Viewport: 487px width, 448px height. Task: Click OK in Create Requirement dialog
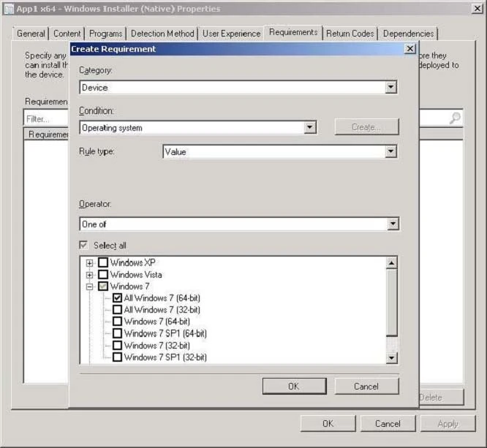[x=293, y=386]
